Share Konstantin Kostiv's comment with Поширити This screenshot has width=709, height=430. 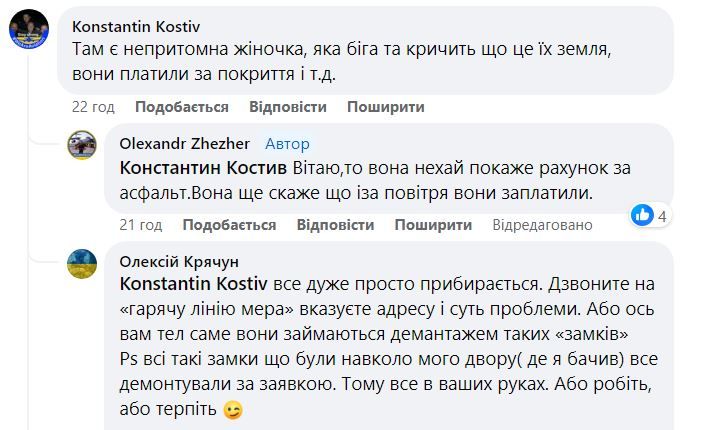pyautogui.click(x=386, y=107)
